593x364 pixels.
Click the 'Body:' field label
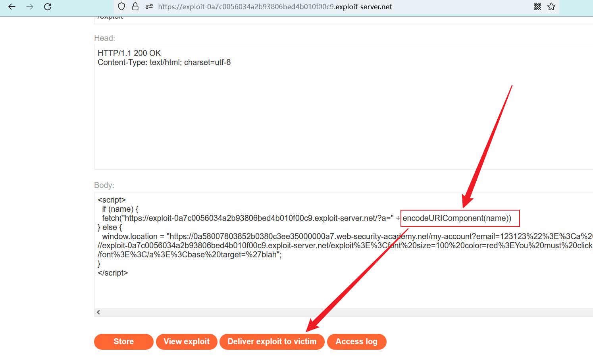pos(104,185)
